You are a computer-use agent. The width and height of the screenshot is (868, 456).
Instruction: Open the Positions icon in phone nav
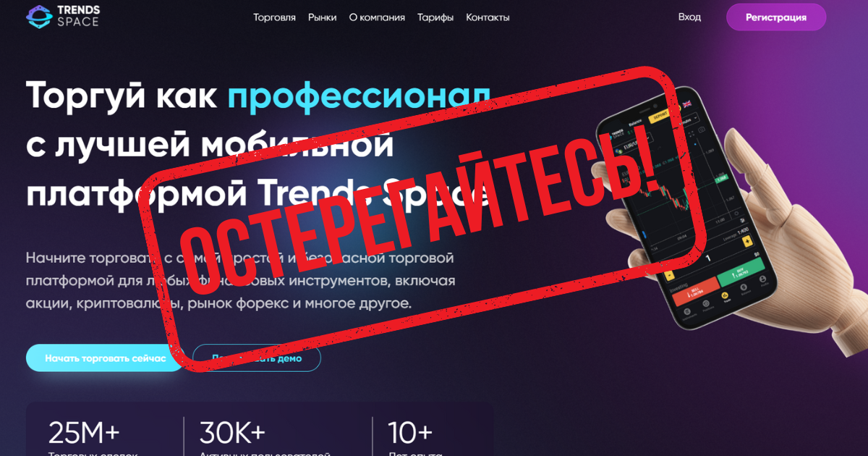[706, 305]
